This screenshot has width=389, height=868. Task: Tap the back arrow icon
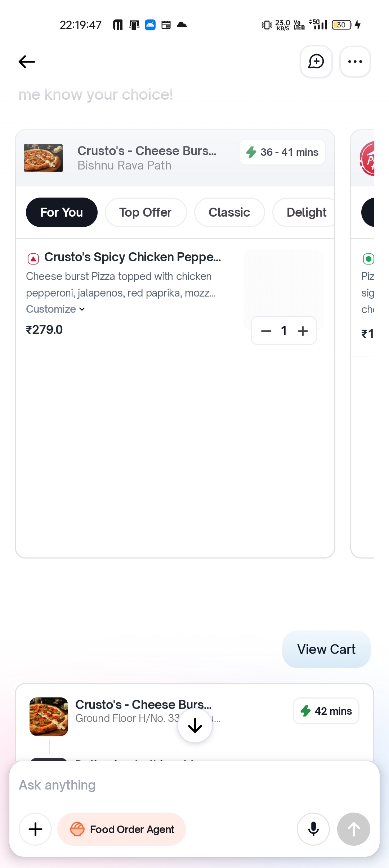(x=27, y=62)
